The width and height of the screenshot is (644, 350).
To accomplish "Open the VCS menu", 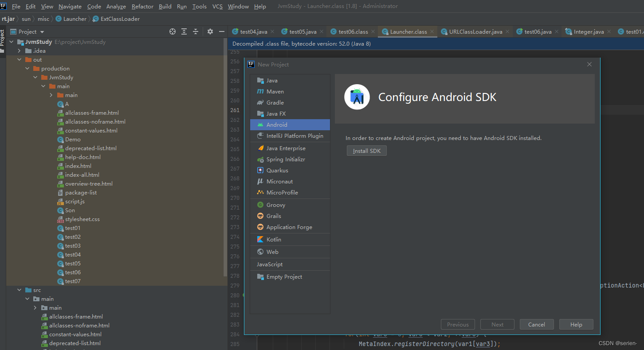I will (217, 6).
